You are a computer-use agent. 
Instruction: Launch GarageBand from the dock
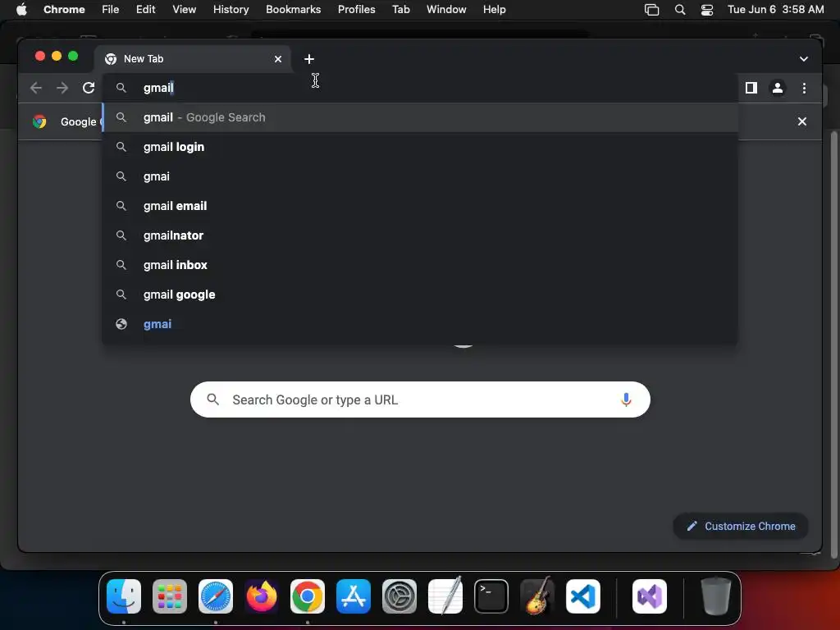[x=537, y=596]
